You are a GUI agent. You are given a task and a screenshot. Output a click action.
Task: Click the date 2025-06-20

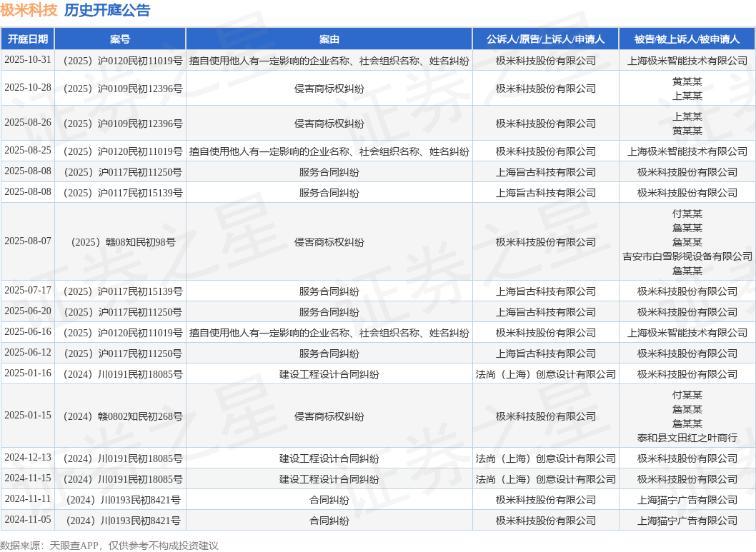(x=27, y=311)
